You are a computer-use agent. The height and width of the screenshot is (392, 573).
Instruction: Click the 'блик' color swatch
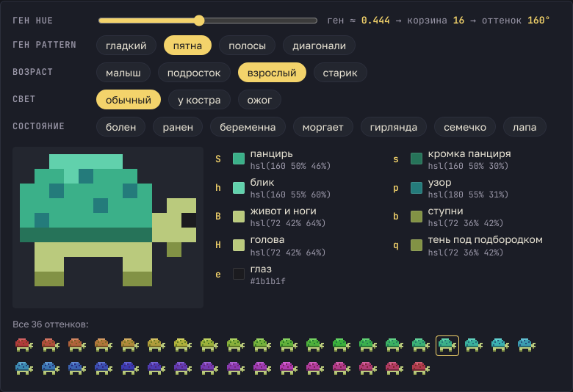tap(239, 188)
